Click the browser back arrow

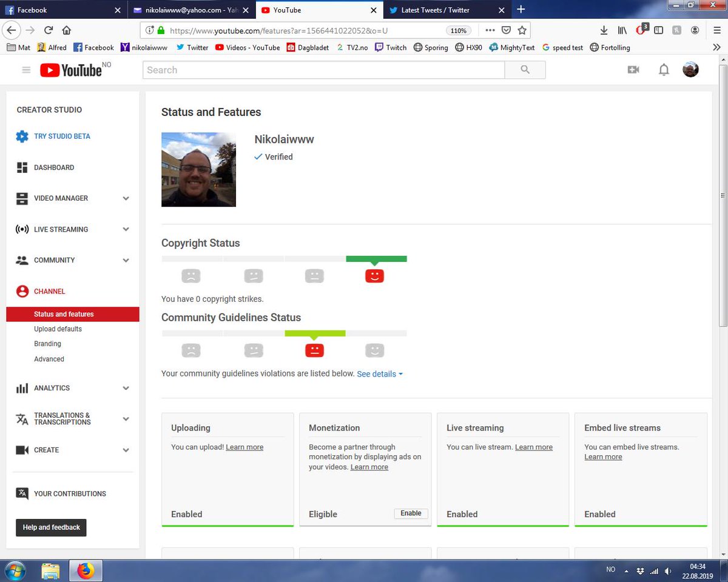(x=11, y=30)
